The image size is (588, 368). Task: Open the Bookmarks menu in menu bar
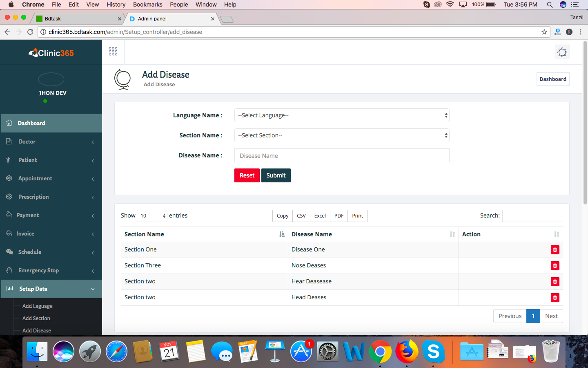pos(147,4)
